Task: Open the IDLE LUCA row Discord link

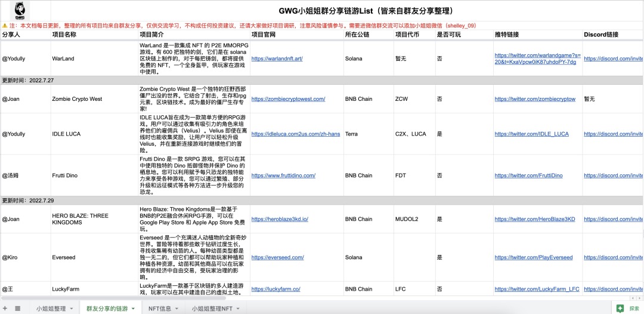Action: pyautogui.click(x=614, y=134)
